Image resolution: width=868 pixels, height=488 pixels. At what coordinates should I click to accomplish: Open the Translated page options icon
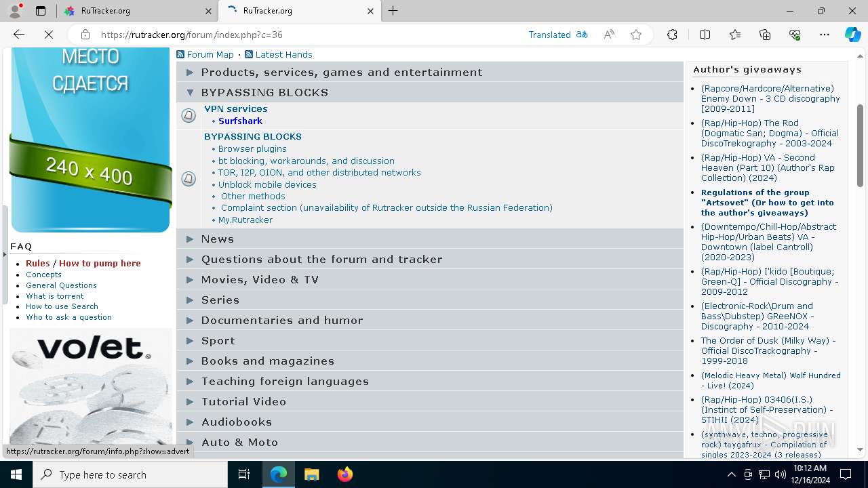click(x=582, y=35)
